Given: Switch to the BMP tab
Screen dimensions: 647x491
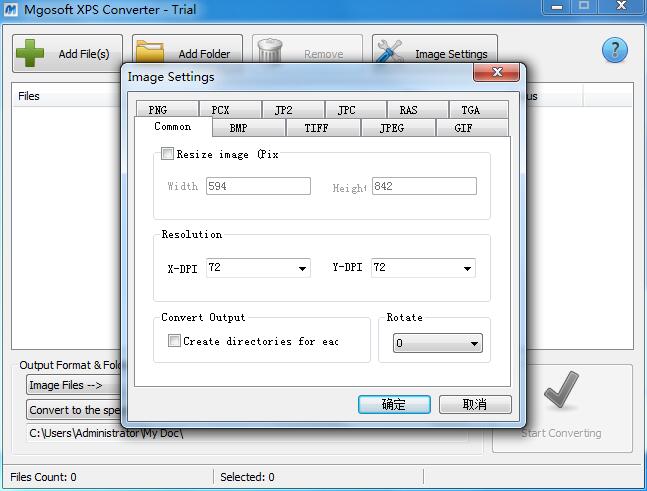Looking at the screenshot, I should (x=249, y=128).
